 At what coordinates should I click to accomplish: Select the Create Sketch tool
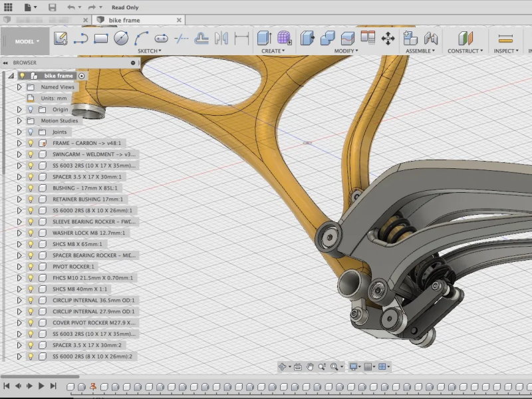[61, 38]
